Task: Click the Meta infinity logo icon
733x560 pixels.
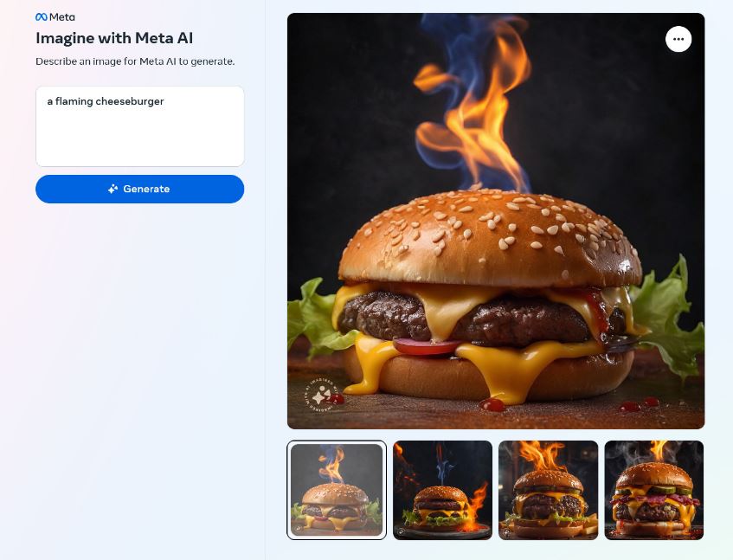Action: pyautogui.click(x=42, y=16)
